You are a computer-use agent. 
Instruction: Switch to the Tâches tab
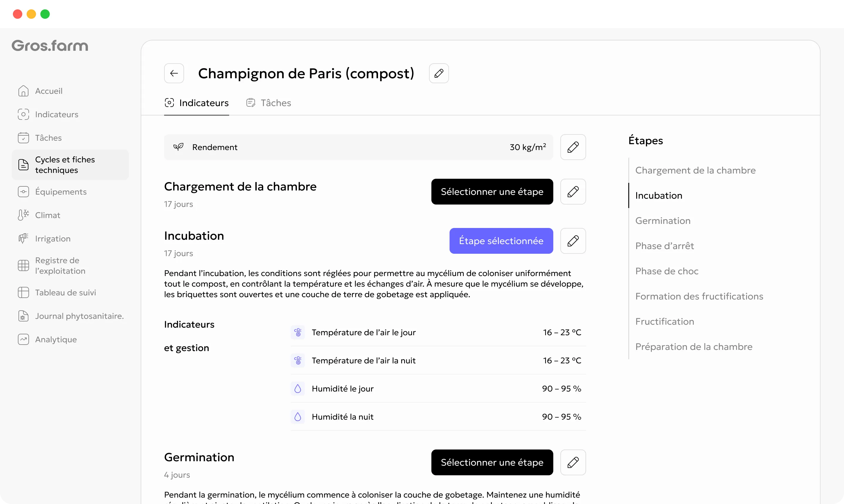(269, 103)
